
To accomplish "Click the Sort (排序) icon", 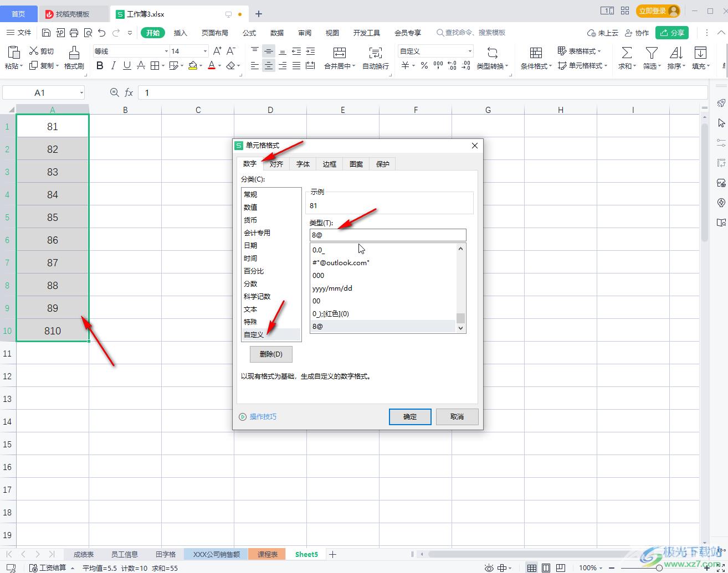I will click(x=676, y=53).
